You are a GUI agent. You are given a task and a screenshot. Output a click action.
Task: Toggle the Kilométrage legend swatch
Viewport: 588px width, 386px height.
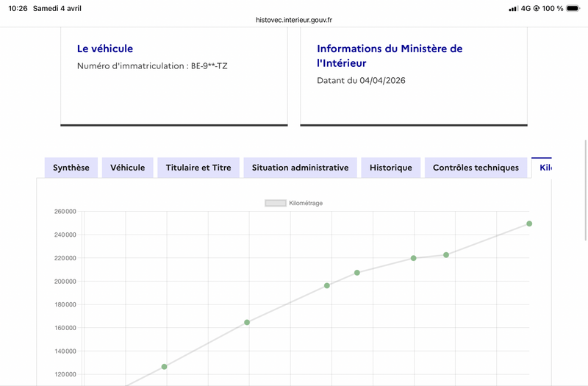pyautogui.click(x=276, y=203)
